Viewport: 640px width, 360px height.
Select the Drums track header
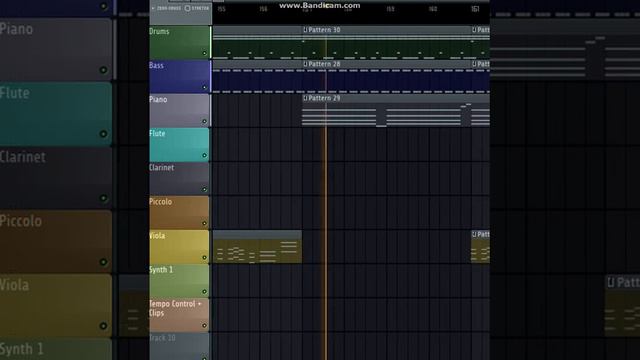click(x=179, y=42)
